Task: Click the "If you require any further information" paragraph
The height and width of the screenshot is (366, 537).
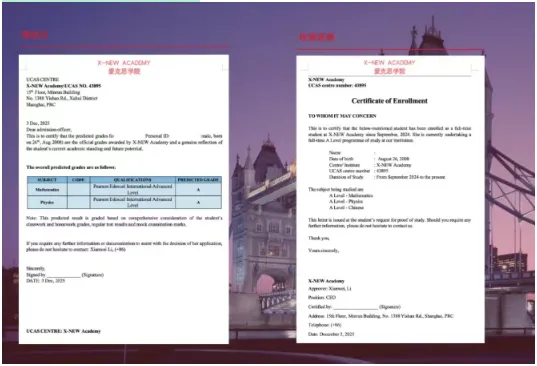Action: 124,247
